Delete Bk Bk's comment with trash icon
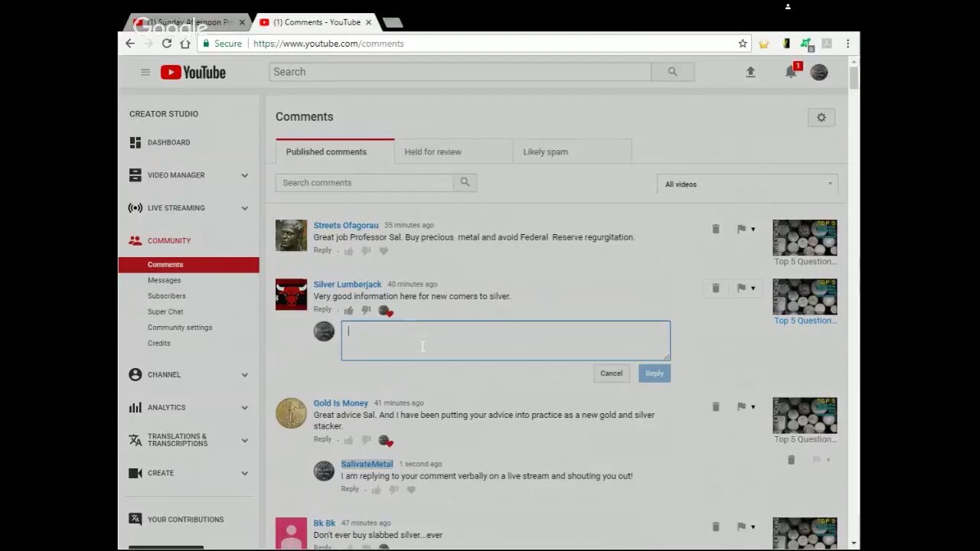 click(x=716, y=527)
